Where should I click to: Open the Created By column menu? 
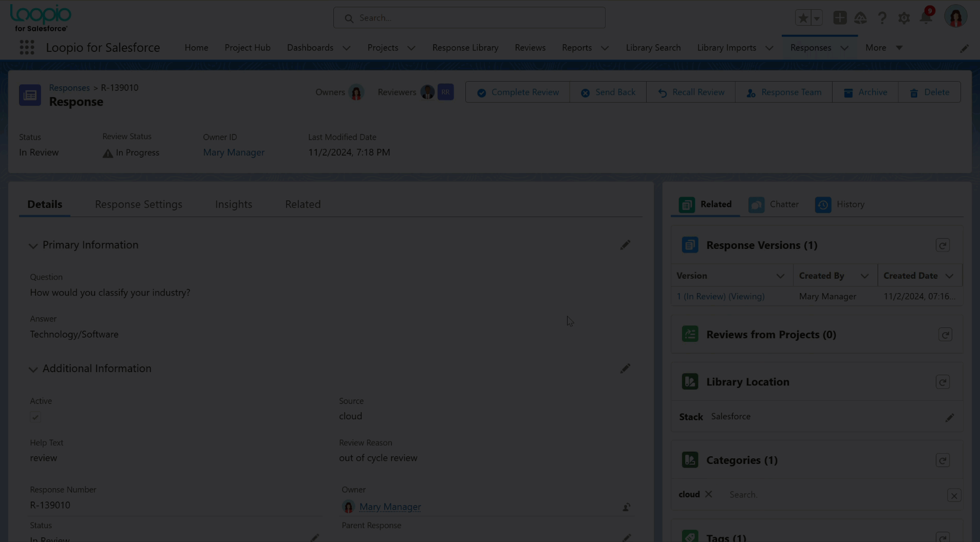[864, 276]
